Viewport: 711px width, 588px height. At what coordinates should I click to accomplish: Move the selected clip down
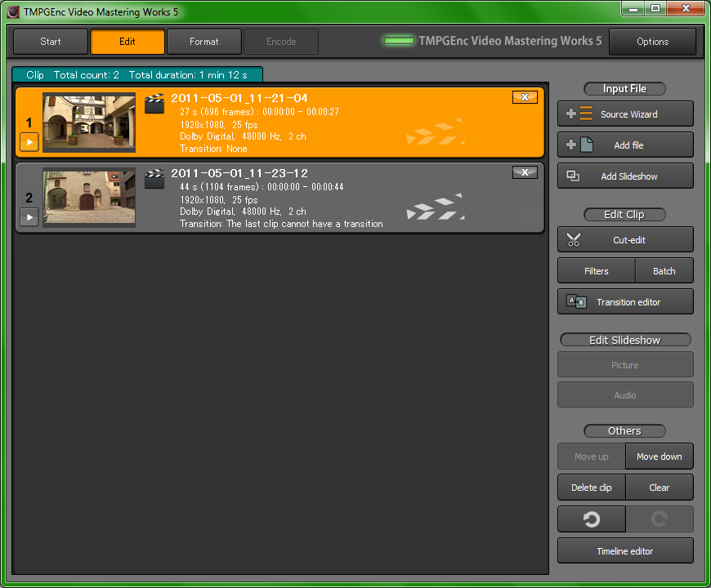coord(660,457)
